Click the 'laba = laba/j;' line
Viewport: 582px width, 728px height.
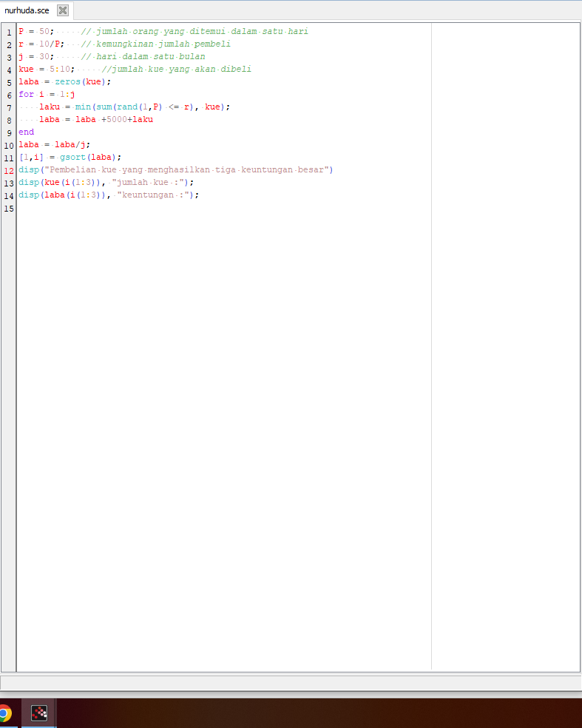[x=55, y=144]
